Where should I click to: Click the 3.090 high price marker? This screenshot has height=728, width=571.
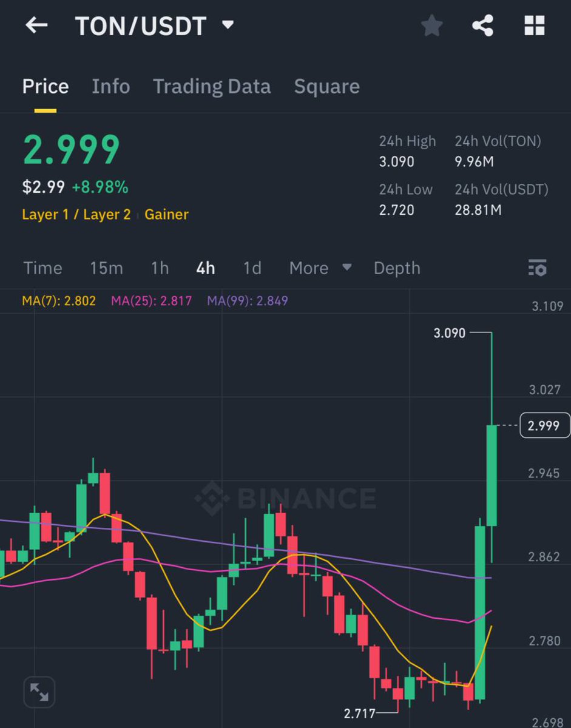[450, 332]
